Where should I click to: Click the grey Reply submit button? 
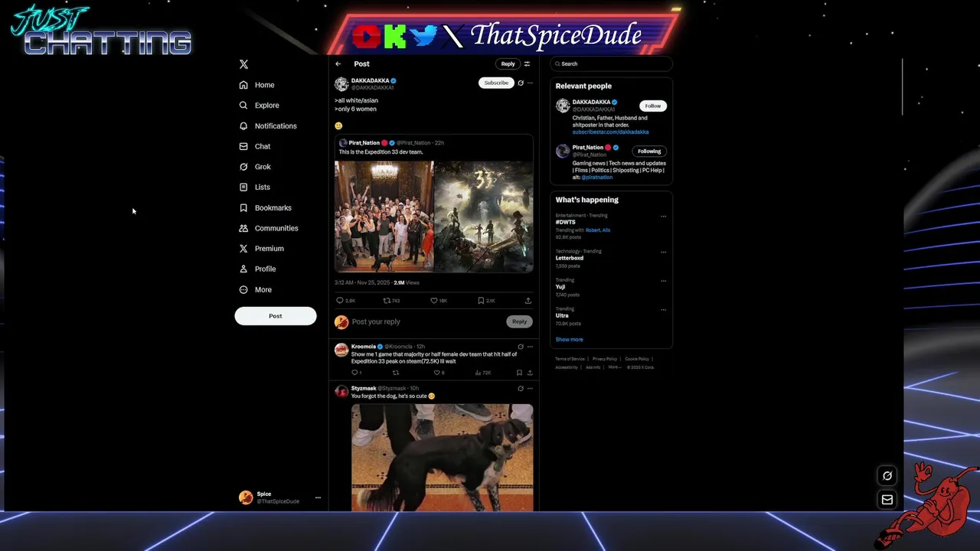pos(519,322)
